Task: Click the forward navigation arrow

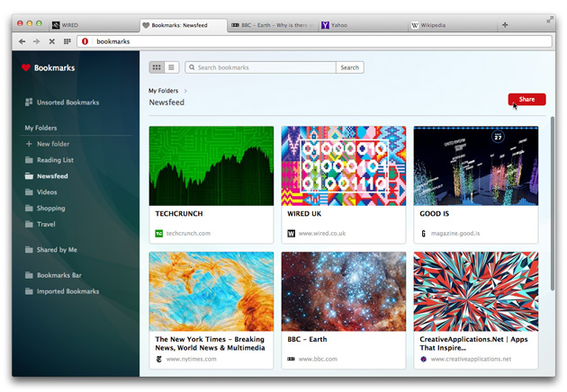Action: point(37,41)
